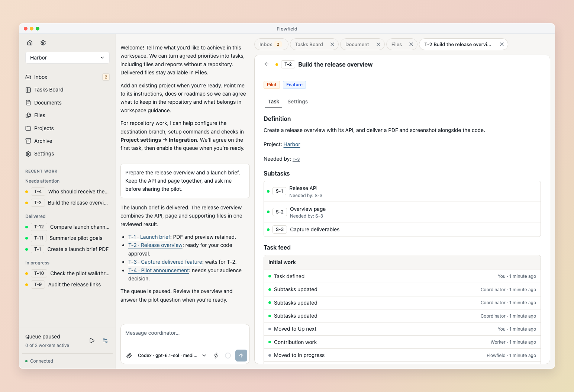This screenshot has width=574, height=392.
Task: Open Tasks Board in the sidebar
Action: [x=67, y=90]
